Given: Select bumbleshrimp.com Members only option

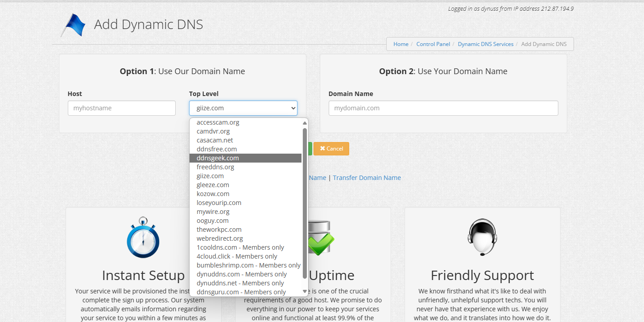Looking at the screenshot, I should click(245, 265).
